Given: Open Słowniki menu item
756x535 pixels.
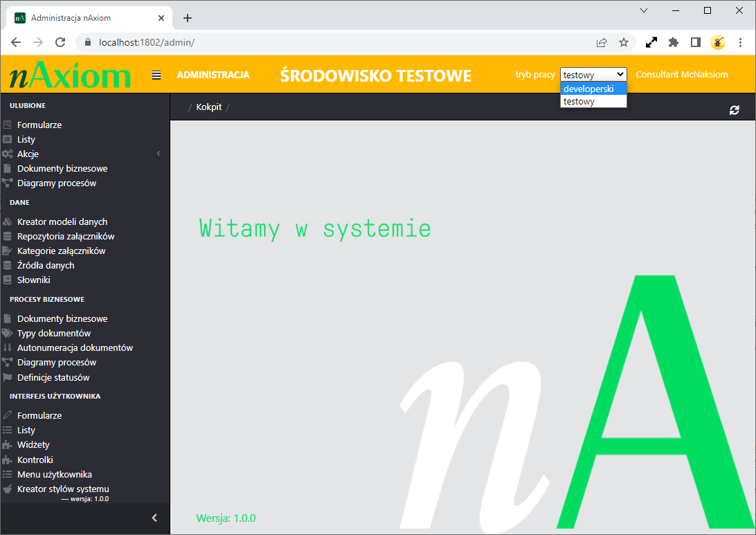Looking at the screenshot, I should pos(34,280).
